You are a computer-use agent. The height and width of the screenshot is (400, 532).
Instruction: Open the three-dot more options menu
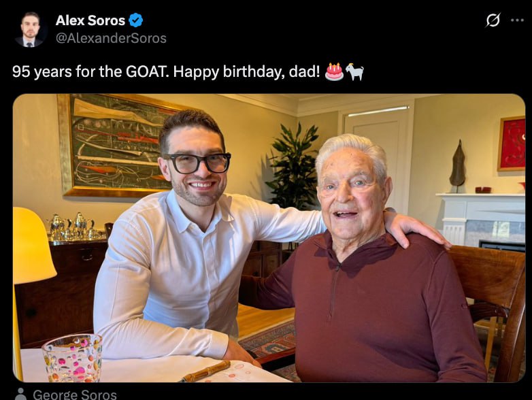(517, 20)
